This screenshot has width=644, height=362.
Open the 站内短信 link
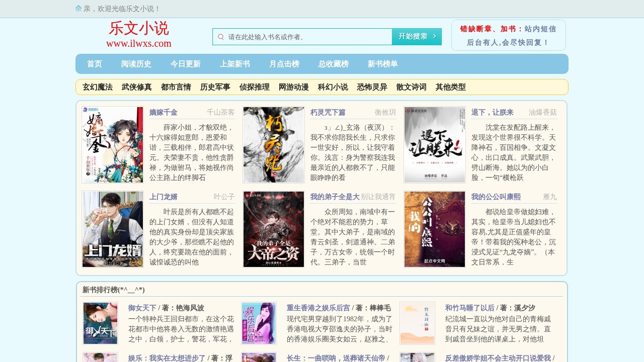point(540,29)
